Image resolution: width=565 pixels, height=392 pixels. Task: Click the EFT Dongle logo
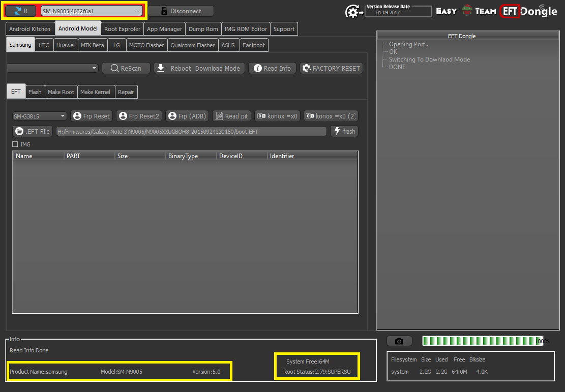click(x=529, y=11)
